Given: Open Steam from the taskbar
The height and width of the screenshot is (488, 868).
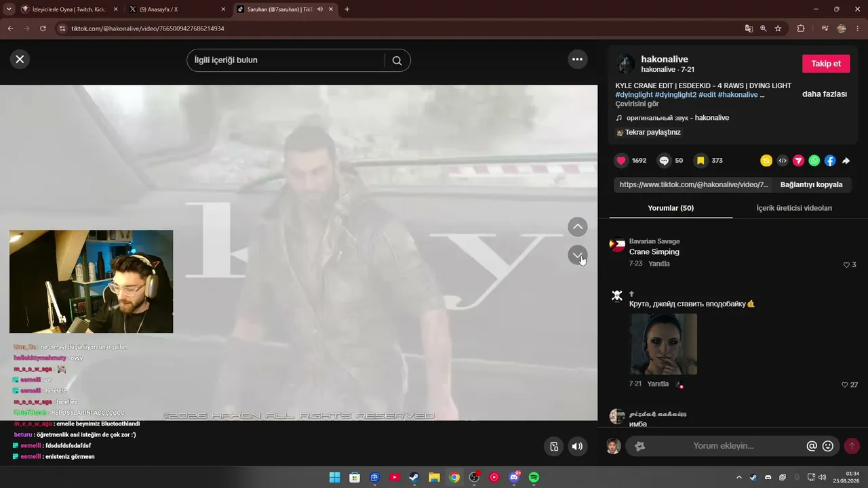Looking at the screenshot, I should (x=414, y=477).
